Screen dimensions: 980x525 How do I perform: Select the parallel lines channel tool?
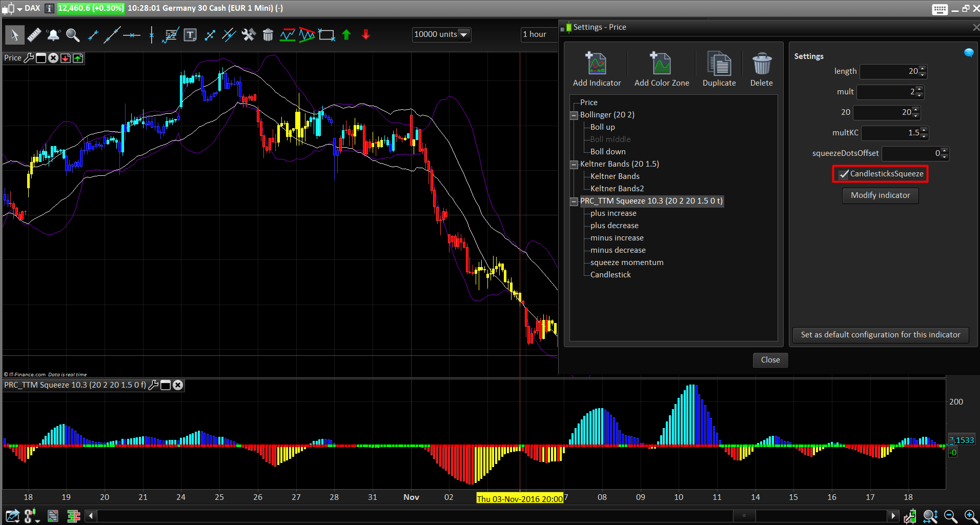229,35
